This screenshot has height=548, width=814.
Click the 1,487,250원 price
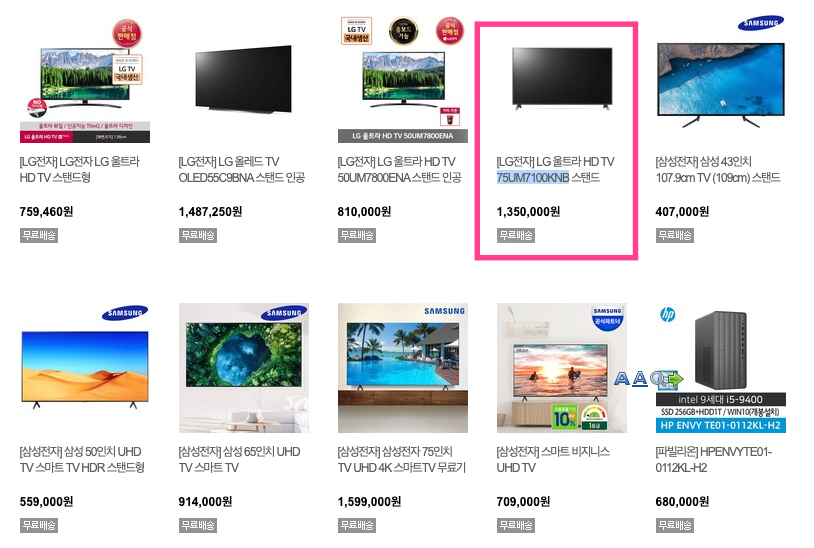tap(210, 212)
